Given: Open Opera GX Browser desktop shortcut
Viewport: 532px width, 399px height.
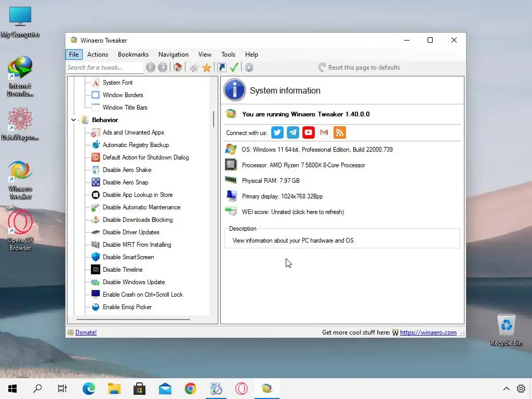Looking at the screenshot, I should (x=20, y=231).
